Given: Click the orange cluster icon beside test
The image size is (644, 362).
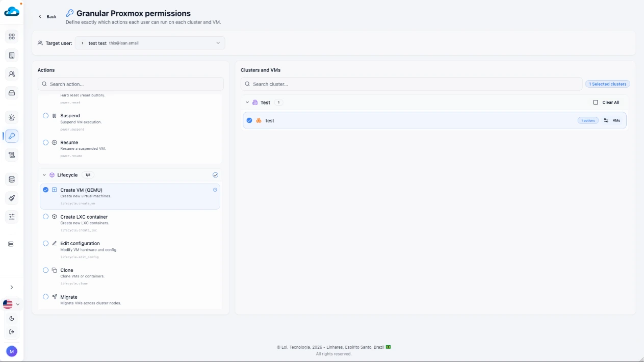Looking at the screenshot, I should (259, 120).
